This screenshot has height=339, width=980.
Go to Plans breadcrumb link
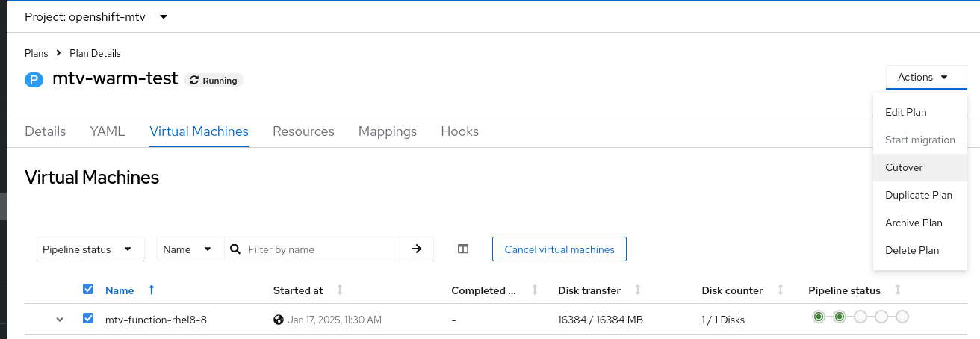(x=36, y=53)
